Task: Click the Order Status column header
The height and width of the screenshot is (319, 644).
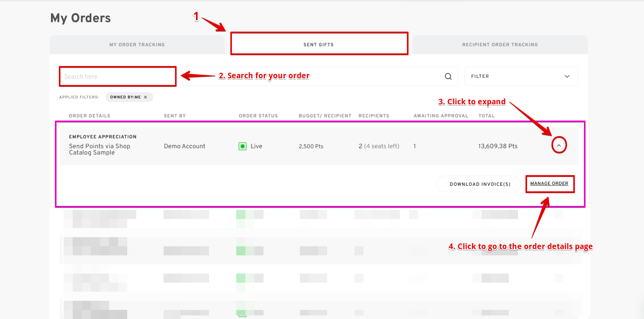Action: tap(258, 116)
